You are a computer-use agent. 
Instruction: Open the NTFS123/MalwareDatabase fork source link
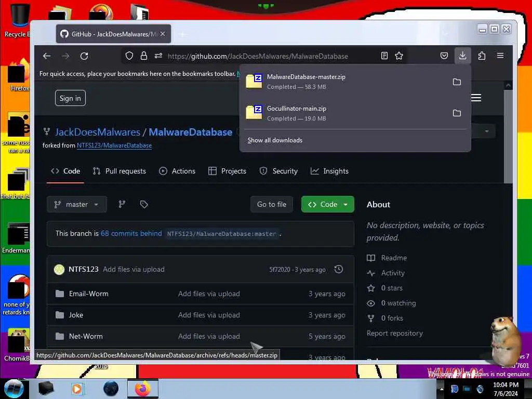coord(114,145)
